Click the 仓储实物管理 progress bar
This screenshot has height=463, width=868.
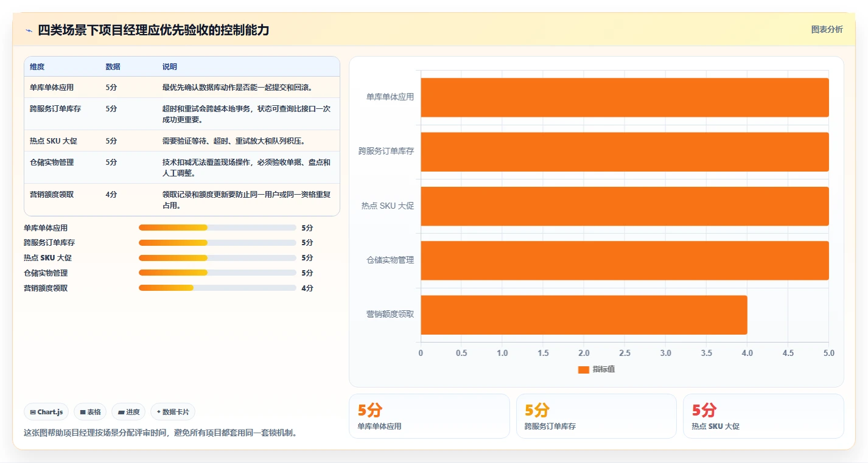click(x=217, y=273)
